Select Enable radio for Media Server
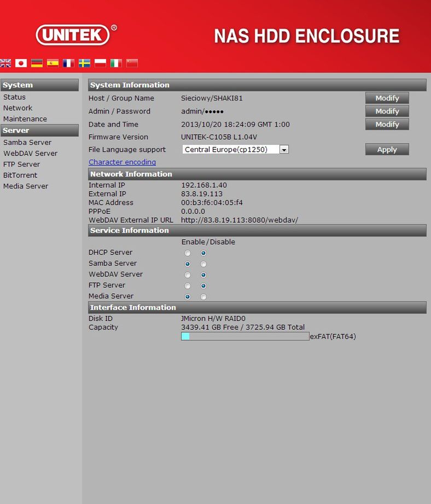431x504 pixels. (188, 297)
